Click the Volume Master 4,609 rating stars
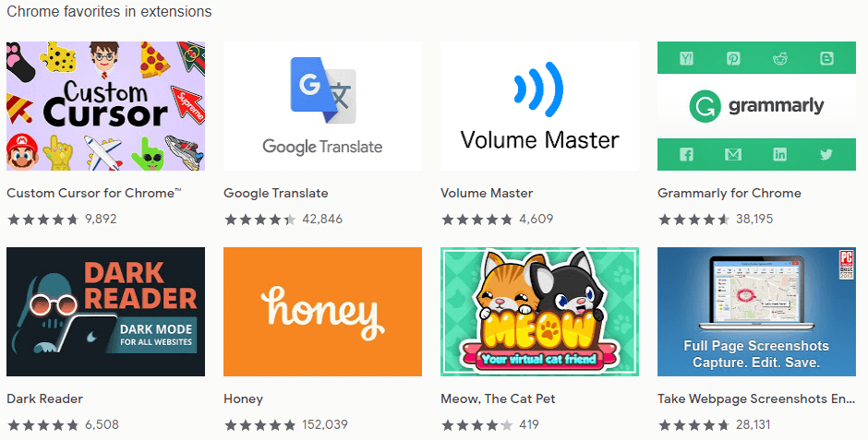 477,220
